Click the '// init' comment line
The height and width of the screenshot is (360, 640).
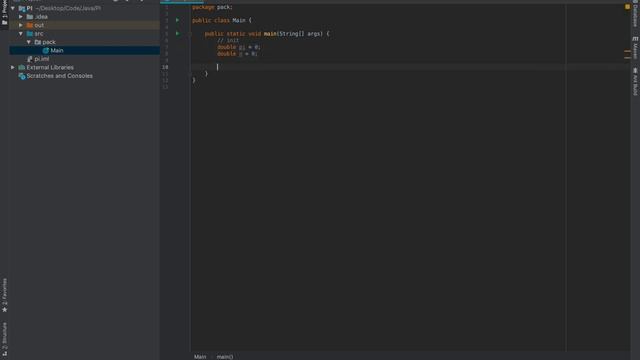tap(228, 40)
